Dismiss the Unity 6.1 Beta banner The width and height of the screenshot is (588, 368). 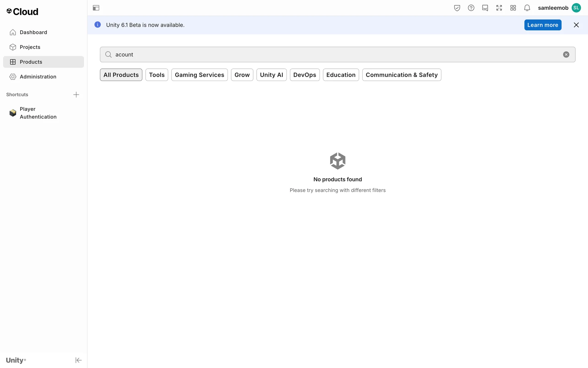click(x=576, y=25)
